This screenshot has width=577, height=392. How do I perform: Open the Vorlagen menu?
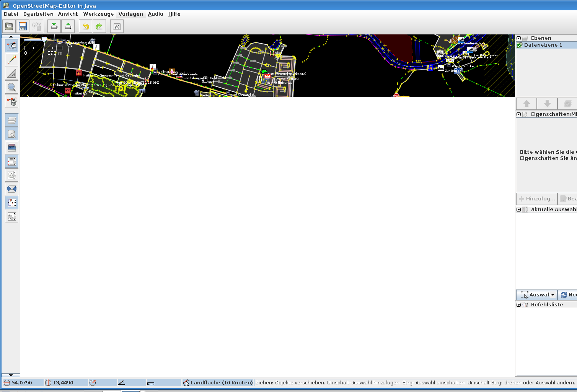[130, 14]
